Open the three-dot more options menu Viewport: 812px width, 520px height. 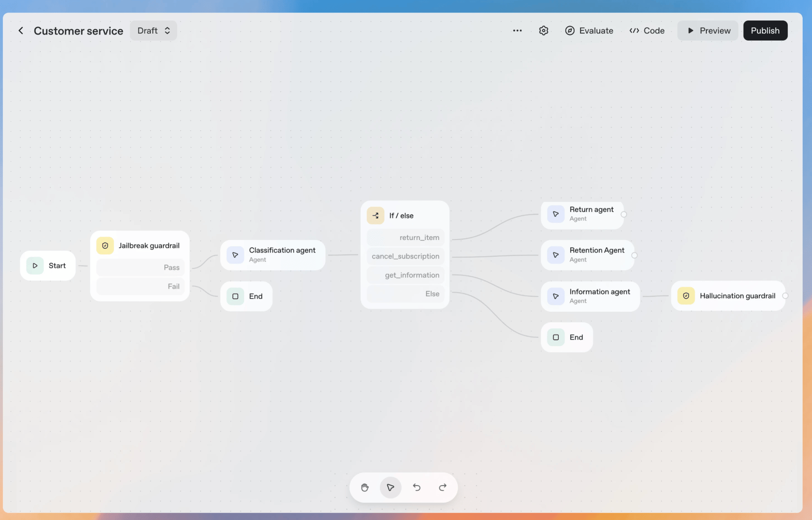517,31
